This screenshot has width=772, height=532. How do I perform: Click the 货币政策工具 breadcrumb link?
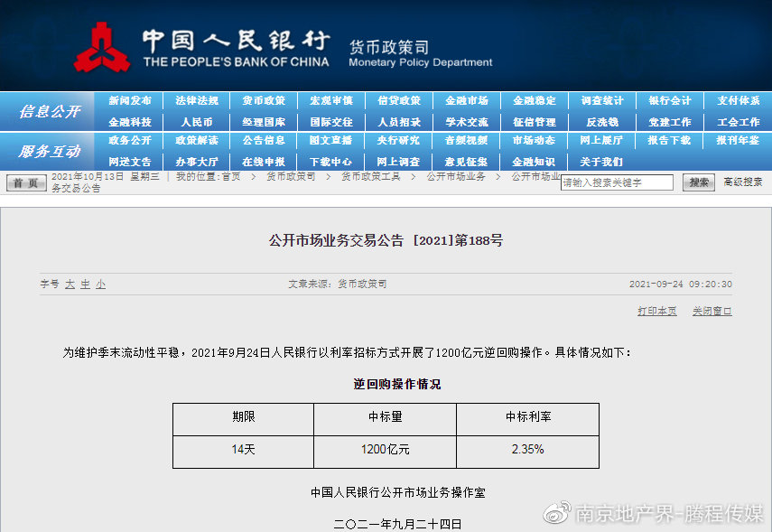pyautogui.click(x=371, y=176)
